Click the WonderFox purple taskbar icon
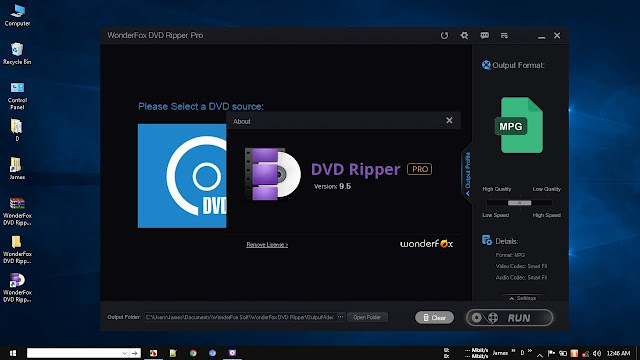The width and height of the screenshot is (640, 360). pyautogui.click(x=232, y=353)
